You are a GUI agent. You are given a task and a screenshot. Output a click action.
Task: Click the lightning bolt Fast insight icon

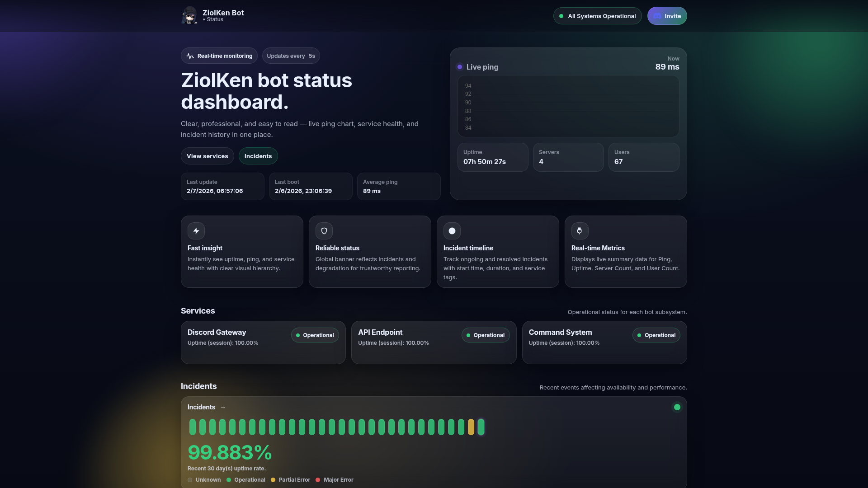coord(196,231)
